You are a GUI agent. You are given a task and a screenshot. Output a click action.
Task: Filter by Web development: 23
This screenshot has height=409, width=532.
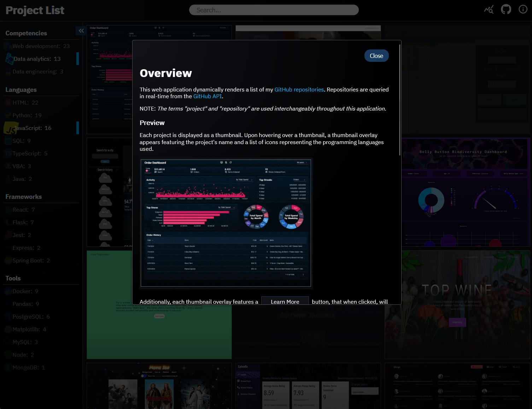[x=41, y=46]
